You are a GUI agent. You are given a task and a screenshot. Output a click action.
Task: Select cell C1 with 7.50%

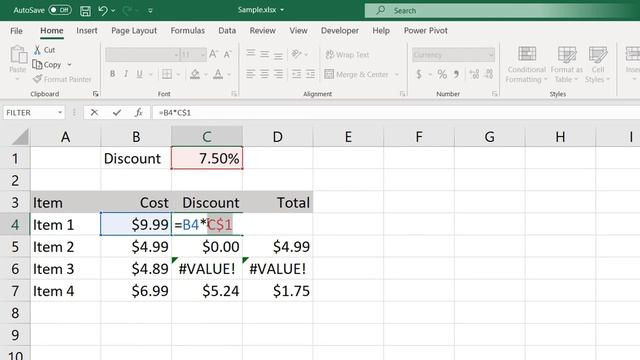[207, 158]
